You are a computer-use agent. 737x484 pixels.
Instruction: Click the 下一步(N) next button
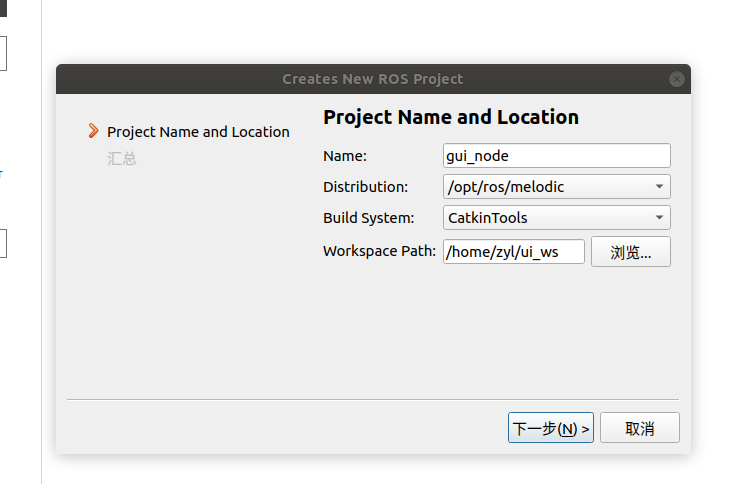(551, 428)
